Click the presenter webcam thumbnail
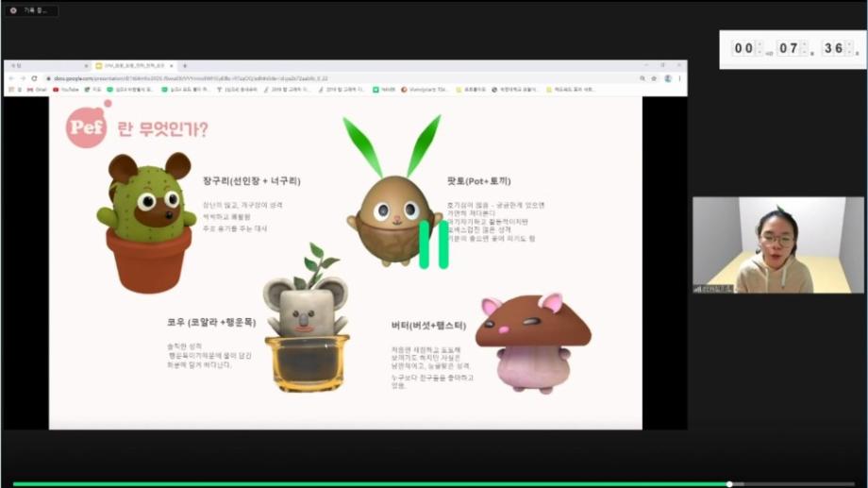Screen dimensions: 868x488 [777, 244]
